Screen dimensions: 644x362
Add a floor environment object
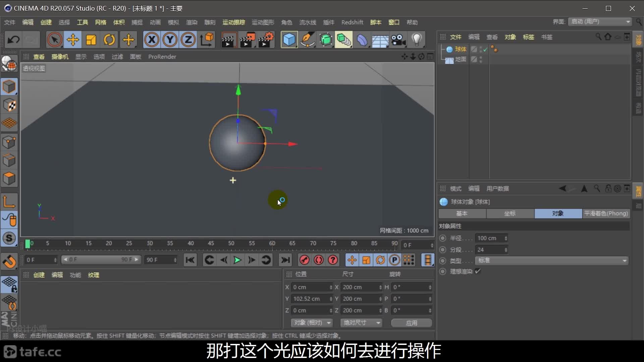point(380,40)
